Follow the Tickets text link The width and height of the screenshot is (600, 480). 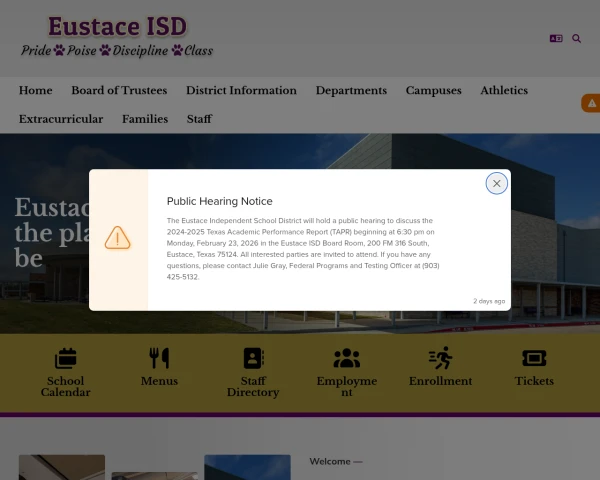(534, 381)
